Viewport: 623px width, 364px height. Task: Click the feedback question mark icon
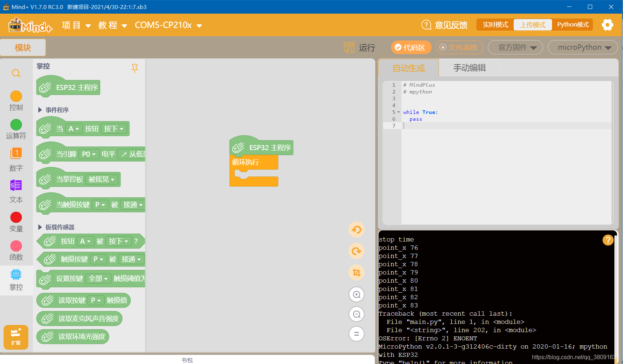(426, 25)
